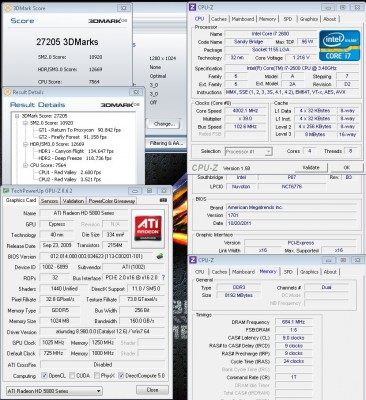Click the Change... button
Screen dimensions: 366x400
click(163, 124)
